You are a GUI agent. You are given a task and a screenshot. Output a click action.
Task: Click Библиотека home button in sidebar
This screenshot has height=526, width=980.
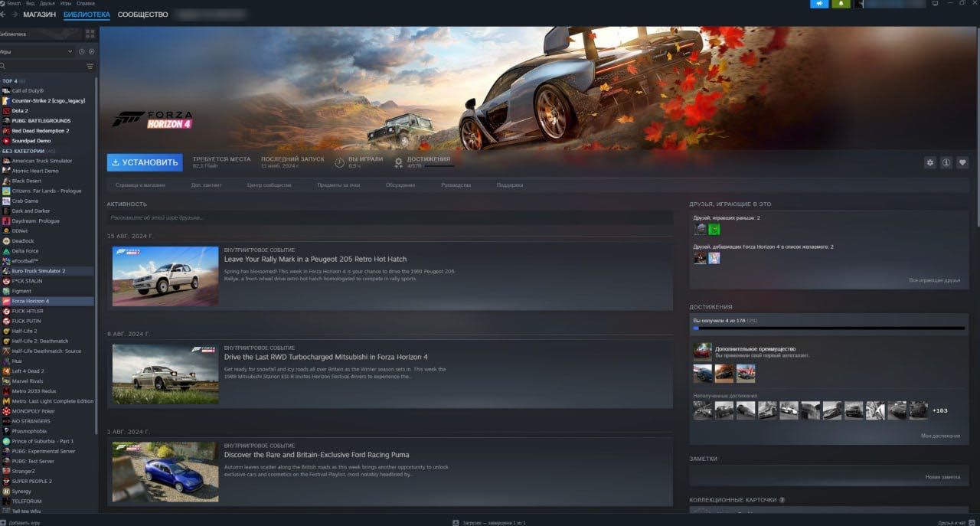coord(41,34)
